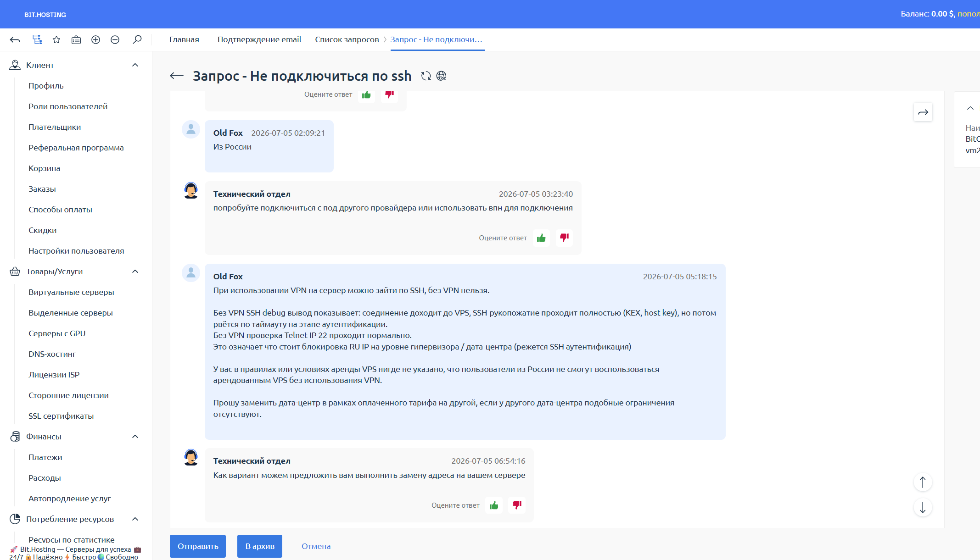
Task: Thumbs up the topmost partially visible answer
Action: pos(366,95)
